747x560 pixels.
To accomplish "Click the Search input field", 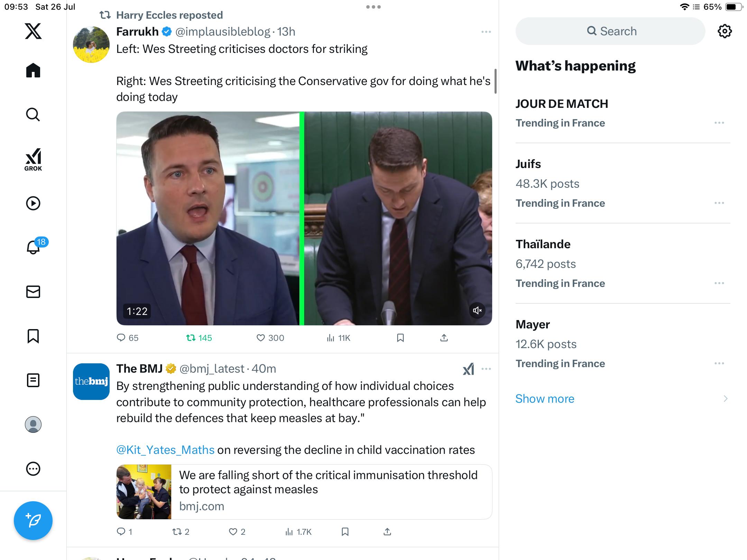I will click(610, 31).
